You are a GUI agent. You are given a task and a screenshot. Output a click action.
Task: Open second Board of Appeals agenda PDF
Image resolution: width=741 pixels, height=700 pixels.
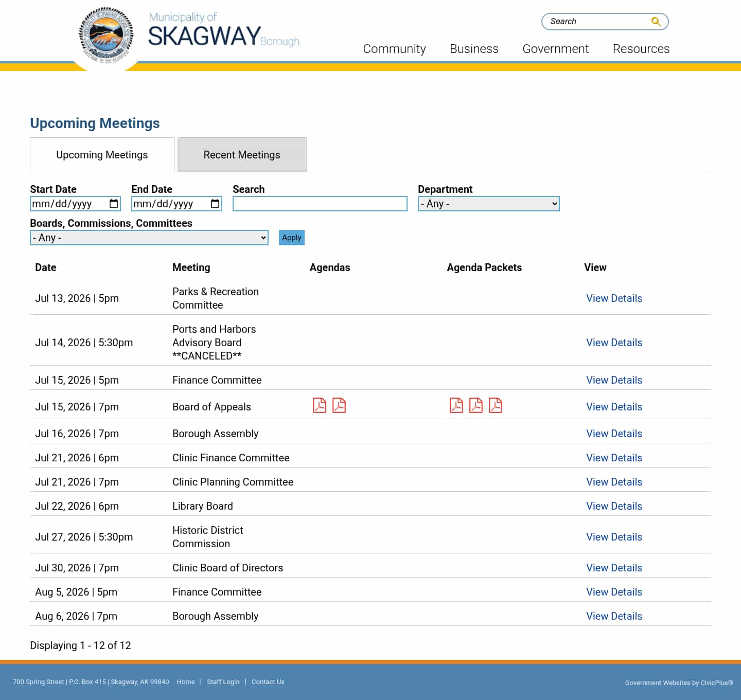pos(339,405)
